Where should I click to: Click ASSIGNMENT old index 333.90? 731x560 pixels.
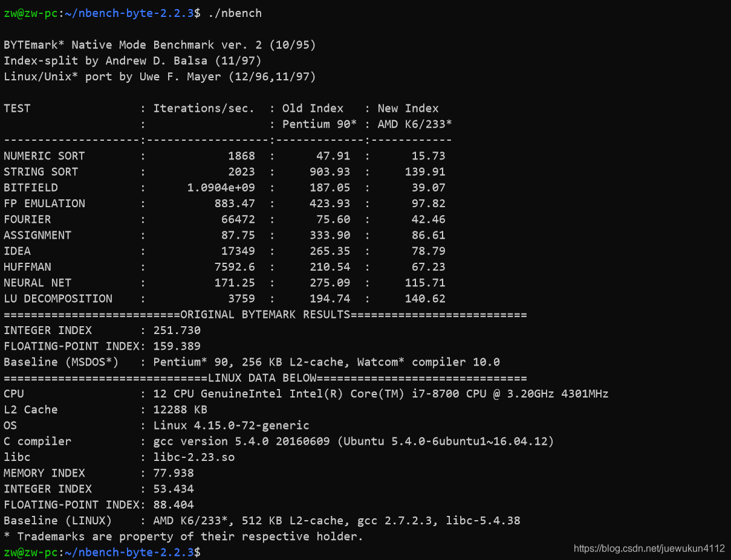330,235
